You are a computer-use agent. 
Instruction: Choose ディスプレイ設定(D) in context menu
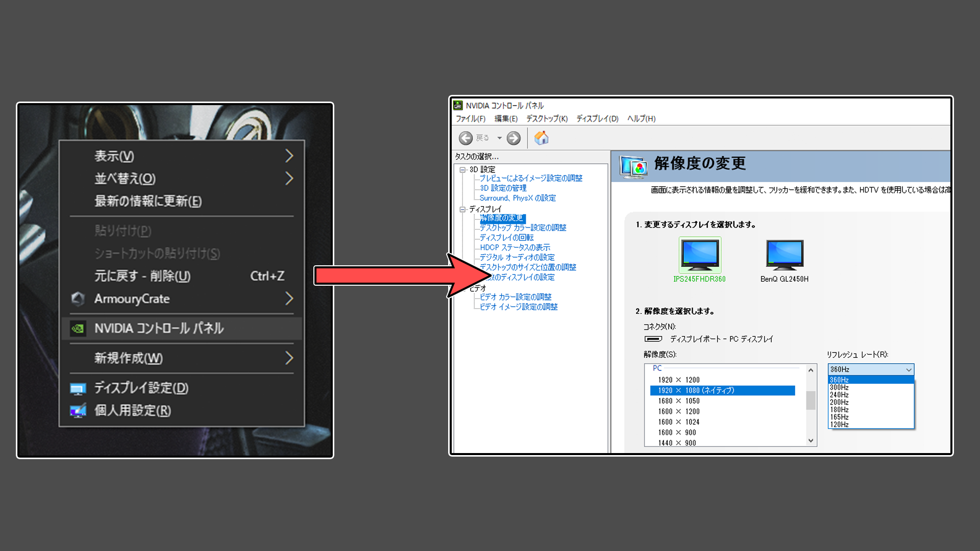tap(182, 388)
